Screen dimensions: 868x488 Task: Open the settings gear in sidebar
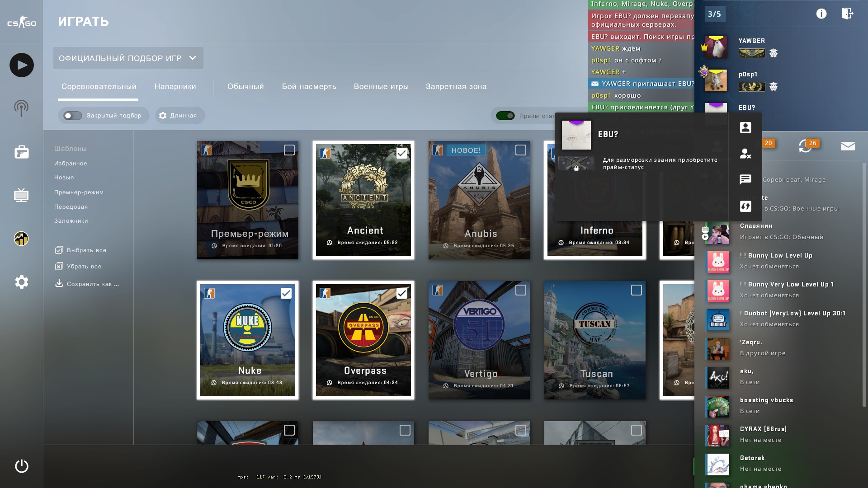(x=21, y=282)
